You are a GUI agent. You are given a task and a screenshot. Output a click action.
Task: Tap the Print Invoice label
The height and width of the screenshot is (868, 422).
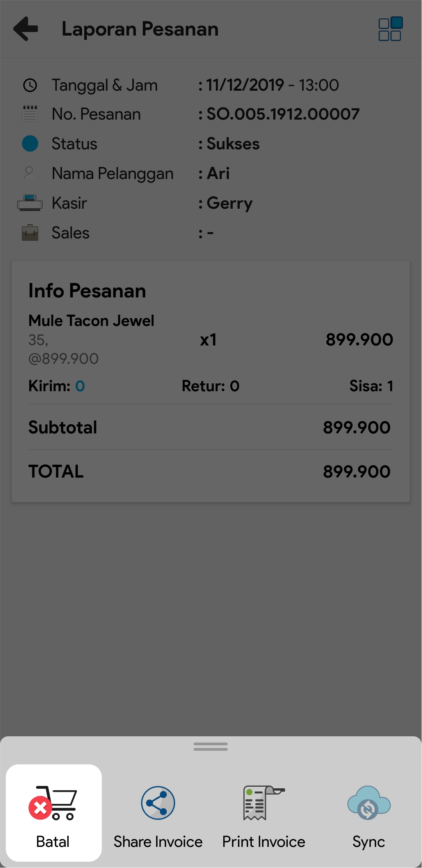tap(264, 842)
